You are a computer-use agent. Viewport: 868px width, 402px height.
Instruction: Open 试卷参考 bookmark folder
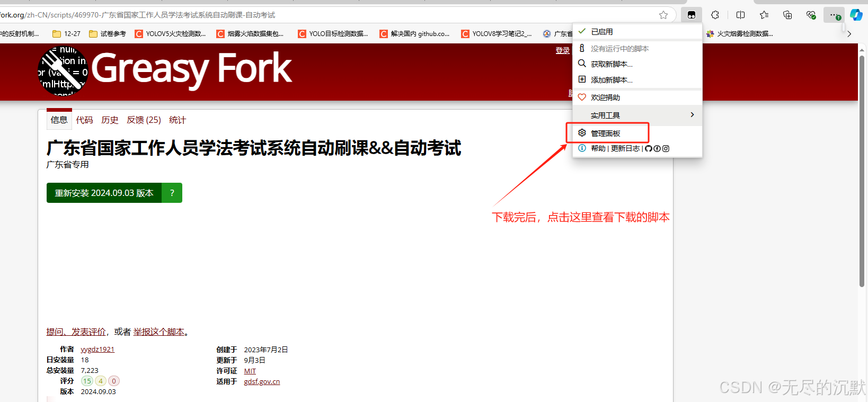[108, 33]
